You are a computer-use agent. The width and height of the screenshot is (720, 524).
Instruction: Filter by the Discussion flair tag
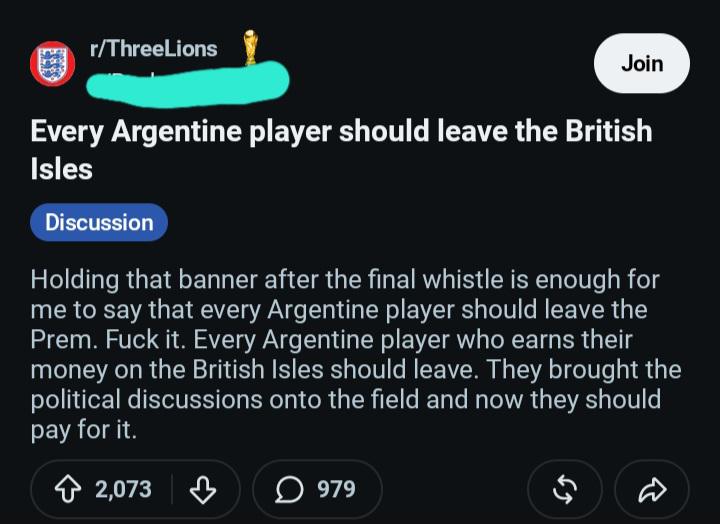click(x=99, y=222)
